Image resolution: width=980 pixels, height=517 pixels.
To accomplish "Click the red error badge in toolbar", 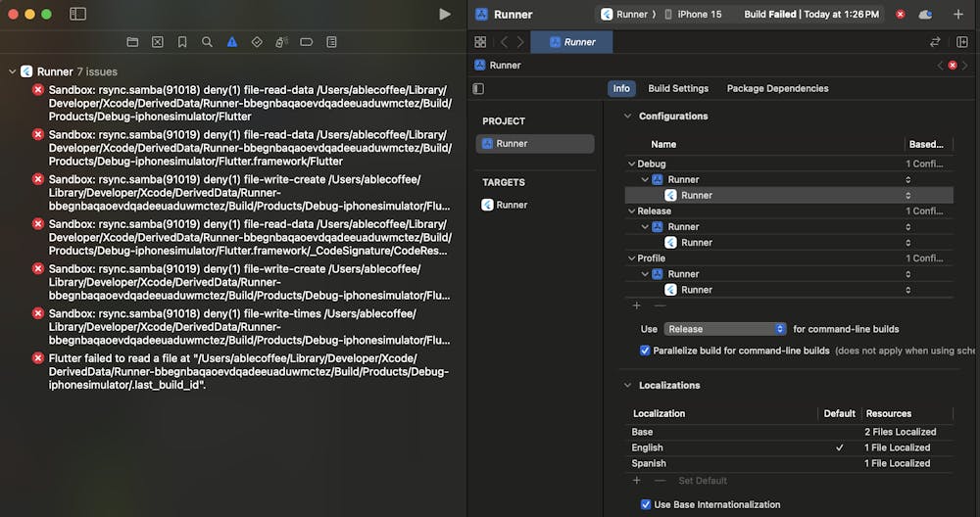I will 900,15.
